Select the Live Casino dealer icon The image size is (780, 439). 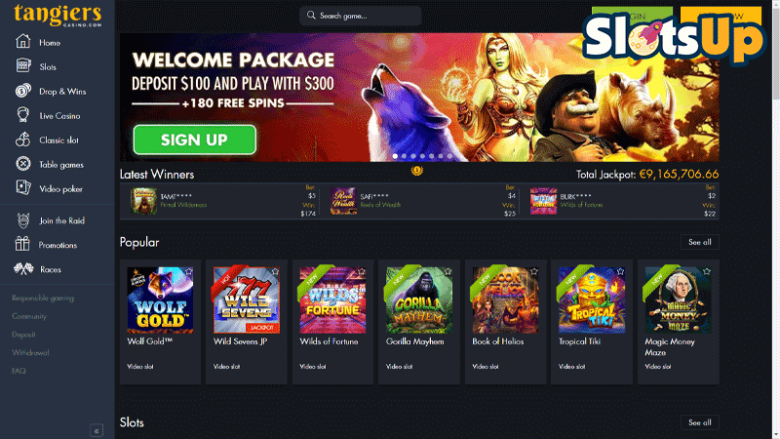23,115
